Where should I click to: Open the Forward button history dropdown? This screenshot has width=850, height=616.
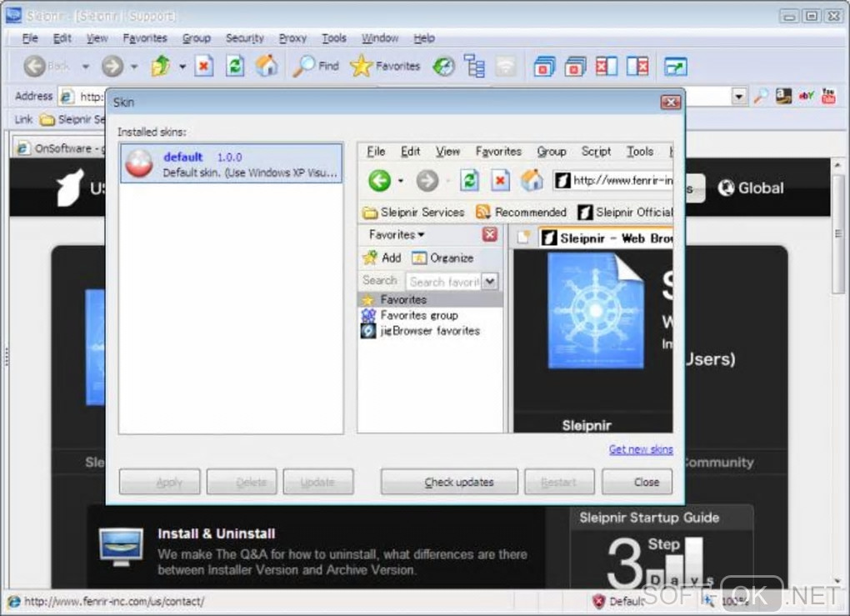coord(134,67)
